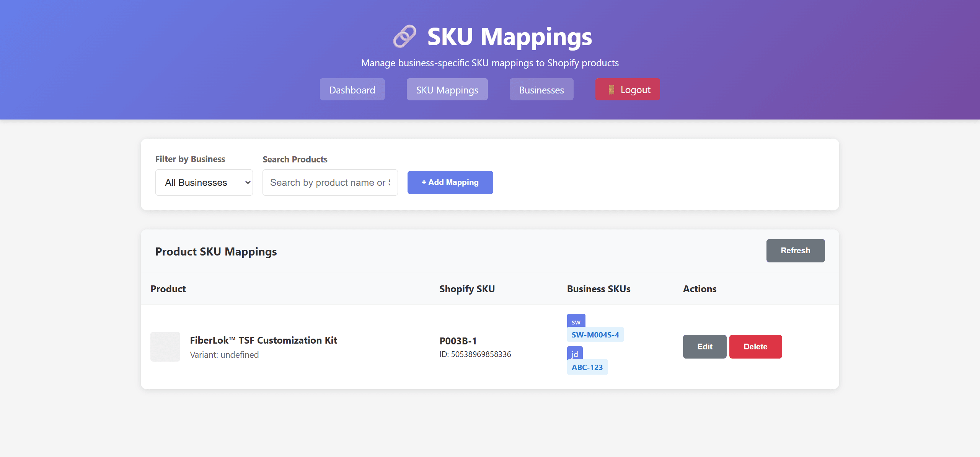Click the door icon on Logout
The width and height of the screenshot is (980, 457).
(611, 90)
